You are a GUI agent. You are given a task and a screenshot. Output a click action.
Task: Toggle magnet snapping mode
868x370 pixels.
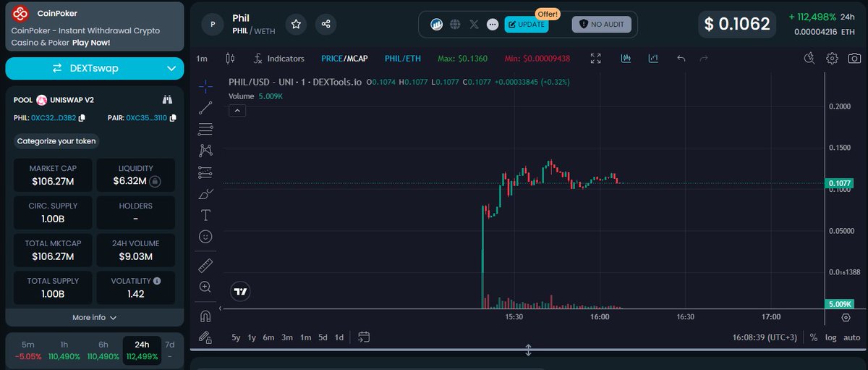point(205,316)
